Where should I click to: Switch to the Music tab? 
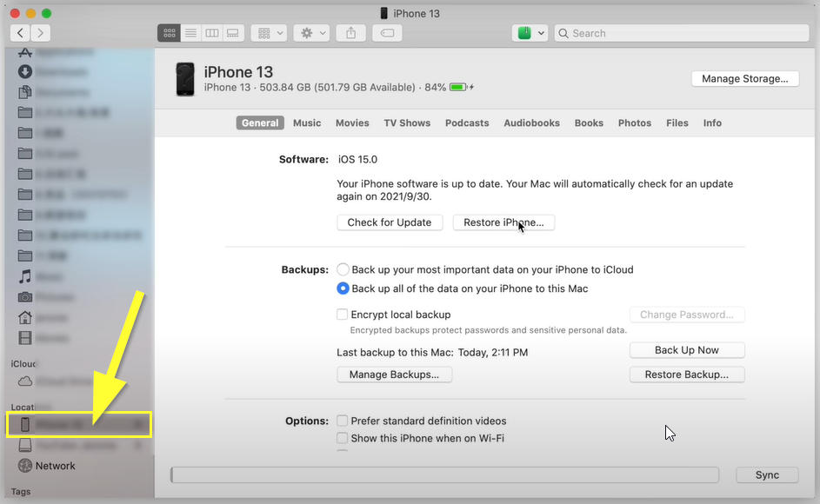click(307, 123)
